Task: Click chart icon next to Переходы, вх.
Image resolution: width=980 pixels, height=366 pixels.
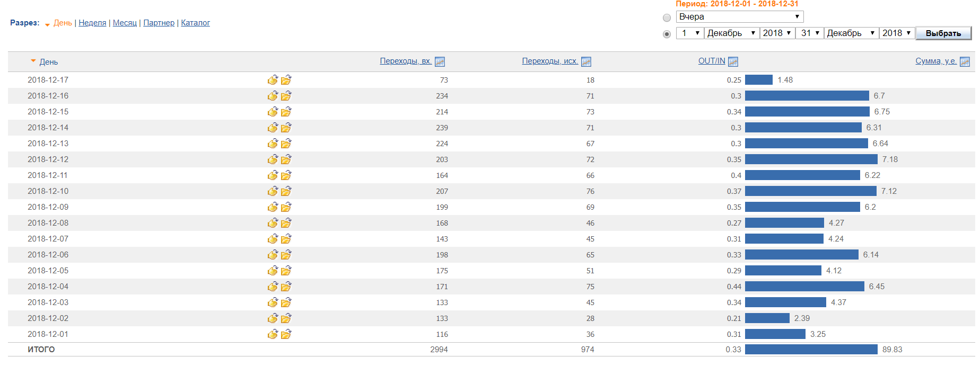Action: pos(440,62)
